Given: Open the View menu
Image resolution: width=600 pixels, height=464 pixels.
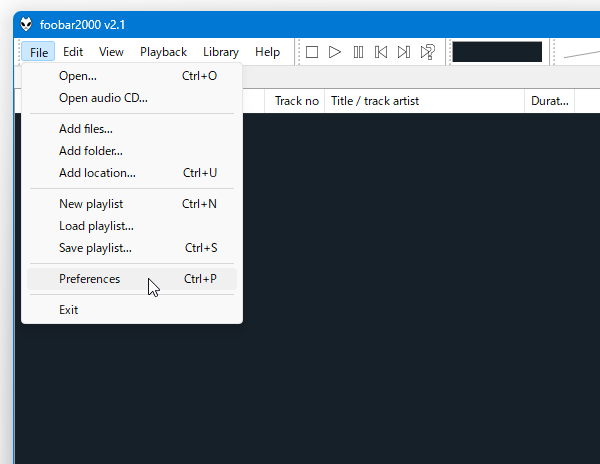Looking at the screenshot, I should (111, 52).
